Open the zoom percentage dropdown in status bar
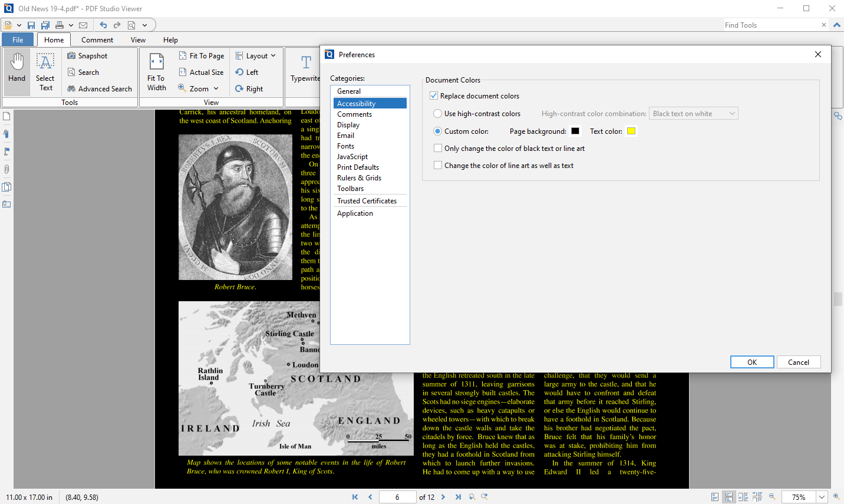Image resolution: width=844 pixels, height=504 pixels. (x=822, y=497)
